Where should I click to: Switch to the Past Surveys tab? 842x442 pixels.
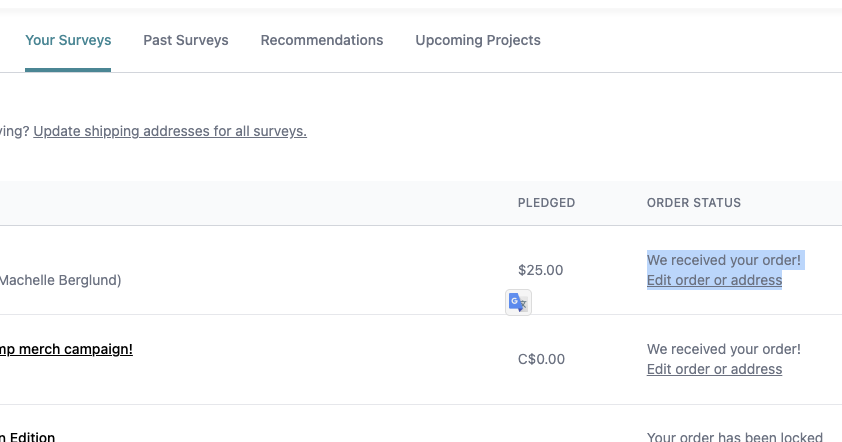click(186, 40)
